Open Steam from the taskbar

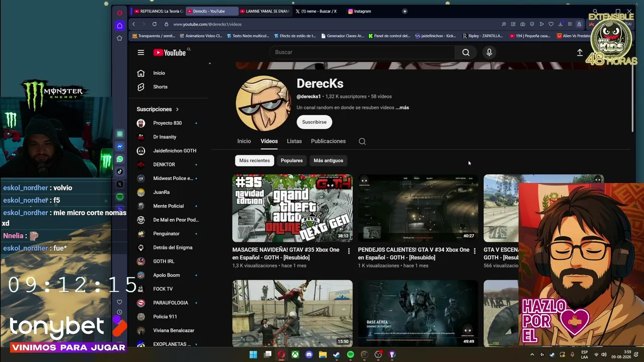click(x=337, y=354)
